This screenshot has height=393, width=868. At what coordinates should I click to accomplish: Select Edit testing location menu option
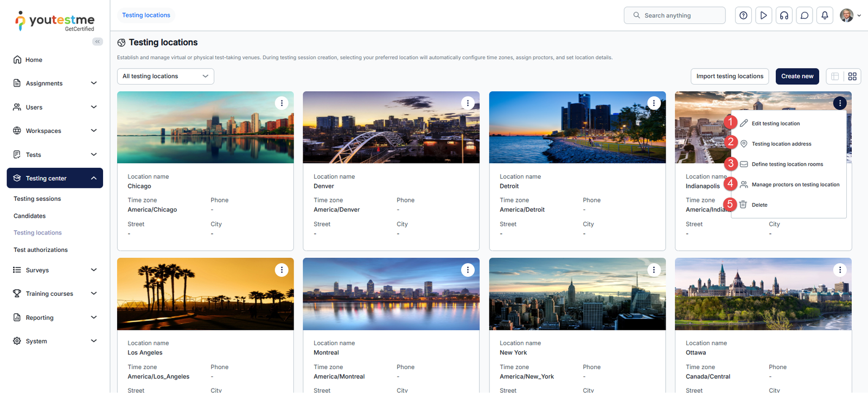(775, 124)
